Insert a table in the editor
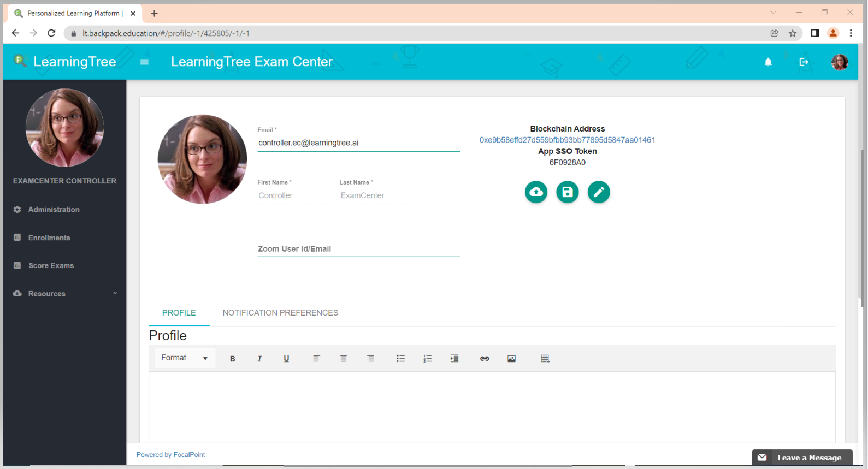 545,359
